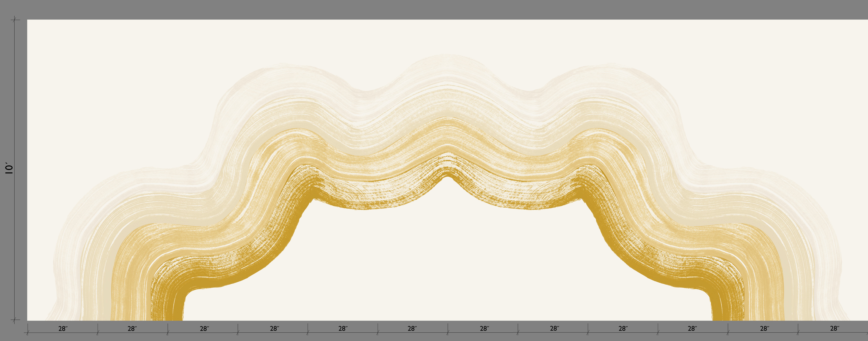The width and height of the screenshot is (868, 341).
Task: Click the sixth 28″ panel width label from the left
Action: pos(412,329)
